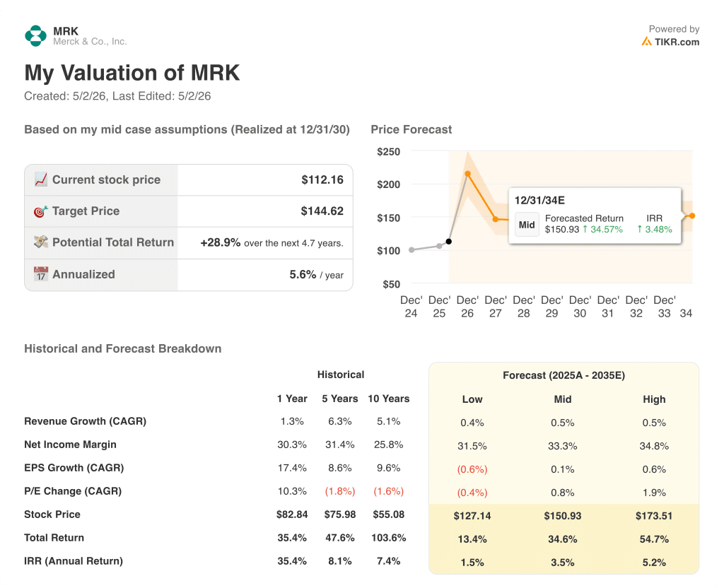Viewport: 724px width, 588px height.
Task: Click the calendar icon beside Annualized
Action: click(x=40, y=274)
